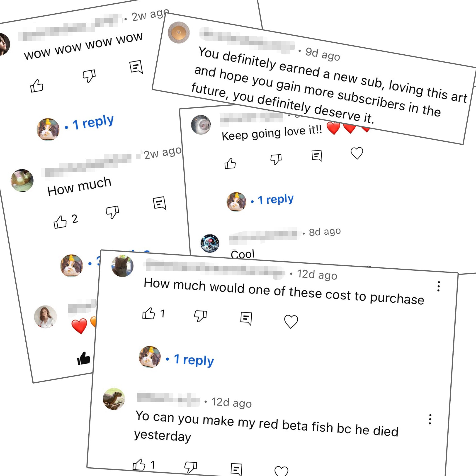
Task: Thumbs up the "Keep going love it!!" comment
Action: pos(230,163)
